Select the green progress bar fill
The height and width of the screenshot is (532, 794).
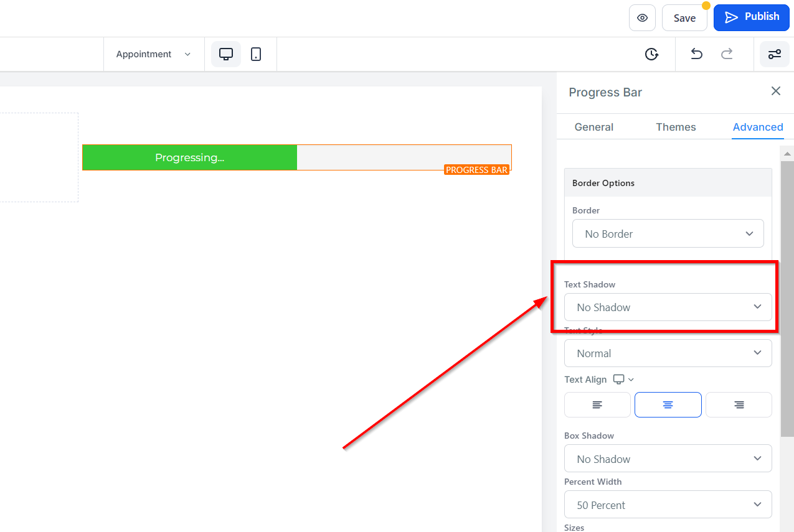pos(189,157)
